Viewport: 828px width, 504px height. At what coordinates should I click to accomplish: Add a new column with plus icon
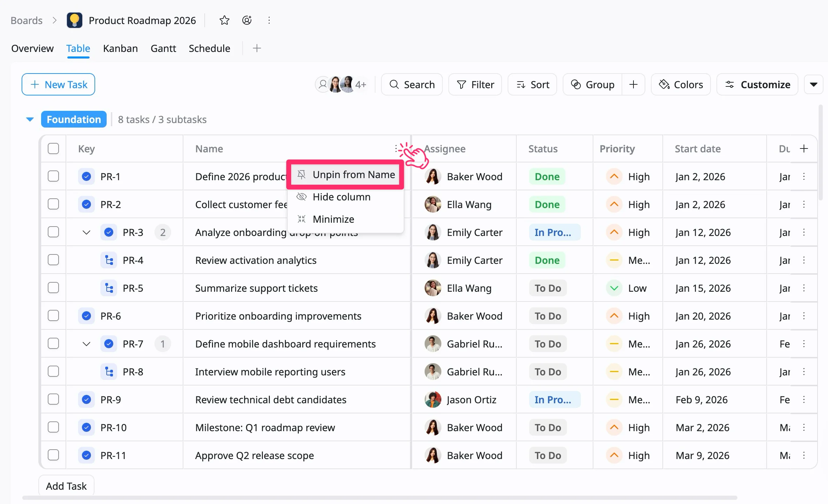804,148
